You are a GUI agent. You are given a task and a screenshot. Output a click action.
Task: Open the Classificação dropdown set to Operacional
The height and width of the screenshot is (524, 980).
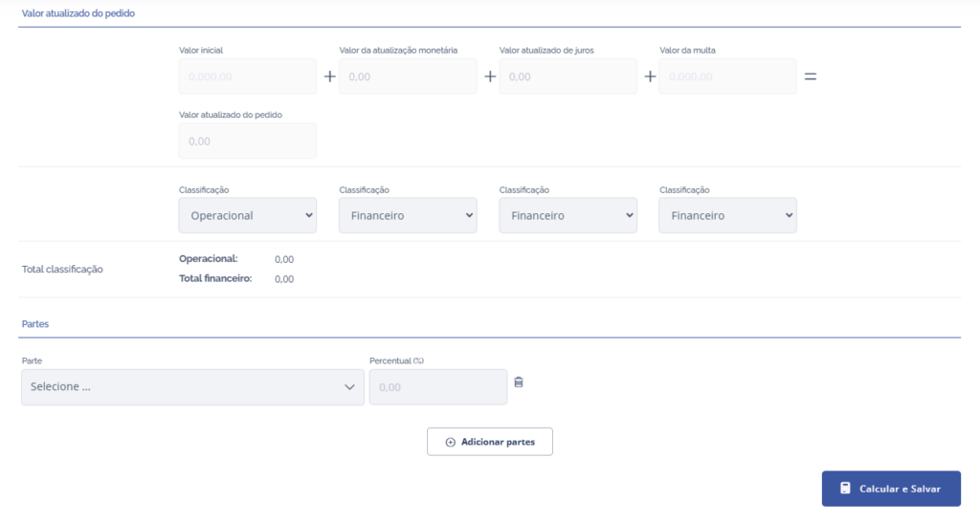(247, 215)
